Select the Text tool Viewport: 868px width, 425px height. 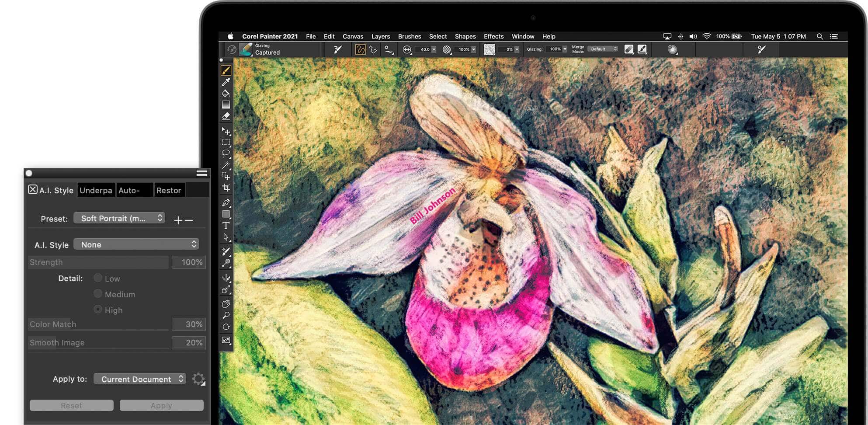point(226,226)
